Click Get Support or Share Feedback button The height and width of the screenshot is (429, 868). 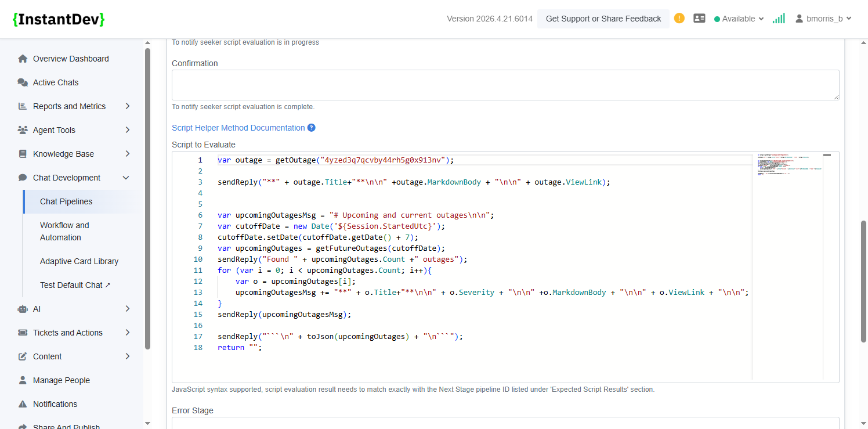point(603,19)
